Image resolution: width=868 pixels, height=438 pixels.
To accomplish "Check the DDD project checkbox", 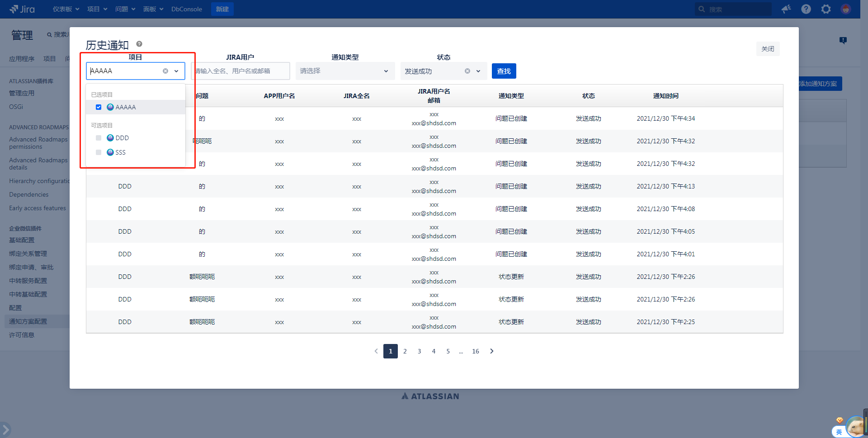I will (99, 138).
